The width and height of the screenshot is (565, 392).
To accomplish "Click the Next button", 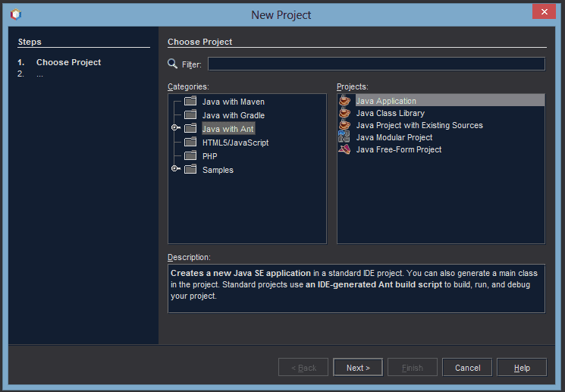I will tap(358, 367).
